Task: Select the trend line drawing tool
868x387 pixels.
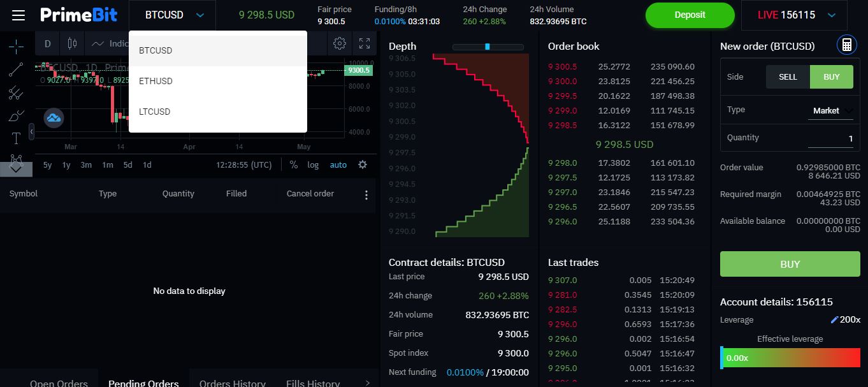Action: point(16,69)
